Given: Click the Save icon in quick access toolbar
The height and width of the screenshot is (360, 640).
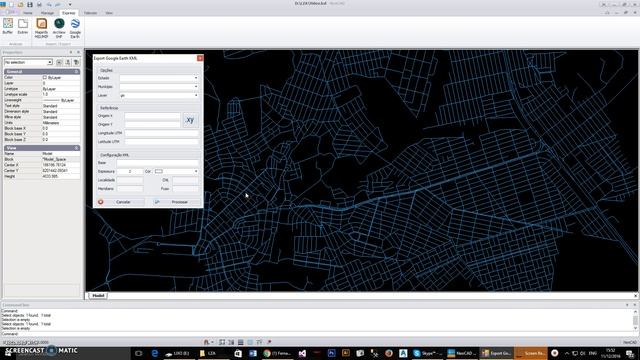Looking at the screenshot, I should (30, 4).
